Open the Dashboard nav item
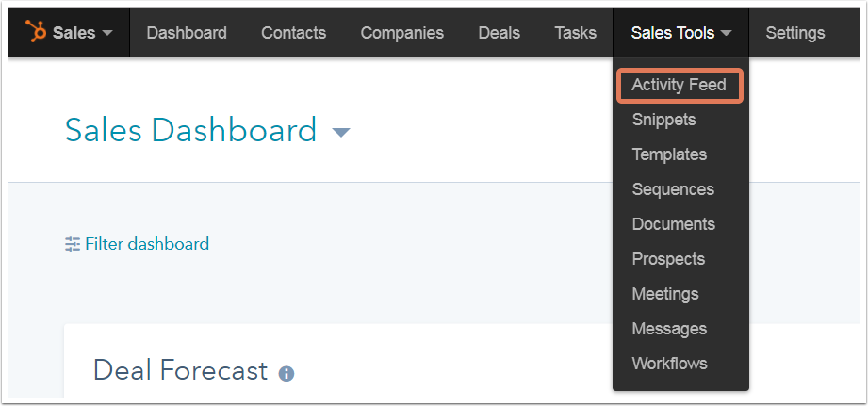This screenshot has height=406, width=868. [x=187, y=33]
